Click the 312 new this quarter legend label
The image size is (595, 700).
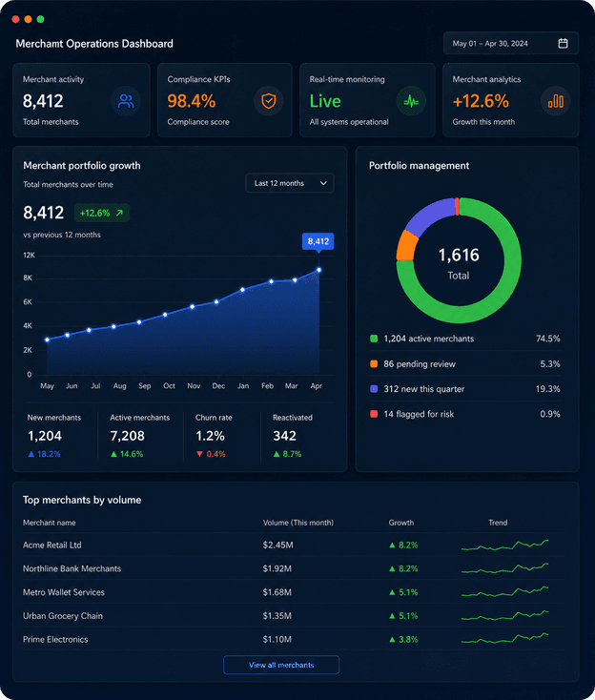click(x=424, y=389)
